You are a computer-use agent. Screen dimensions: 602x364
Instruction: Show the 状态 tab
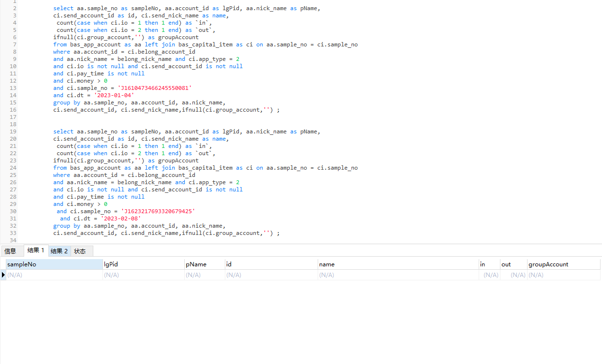click(80, 251)
